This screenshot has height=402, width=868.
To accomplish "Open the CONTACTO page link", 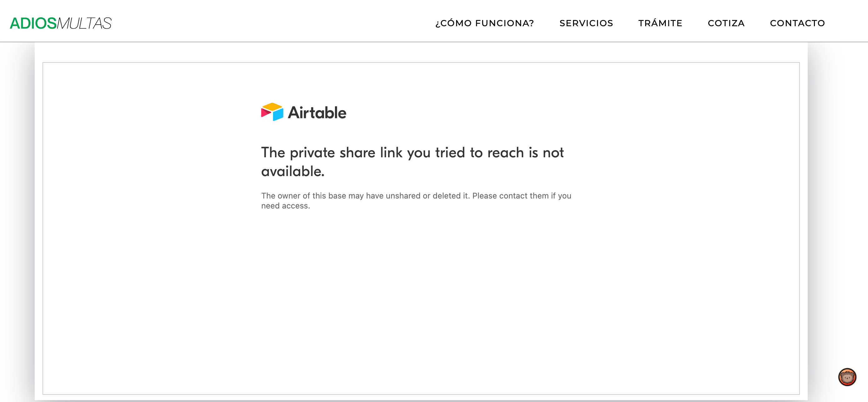I will point(797,23).
